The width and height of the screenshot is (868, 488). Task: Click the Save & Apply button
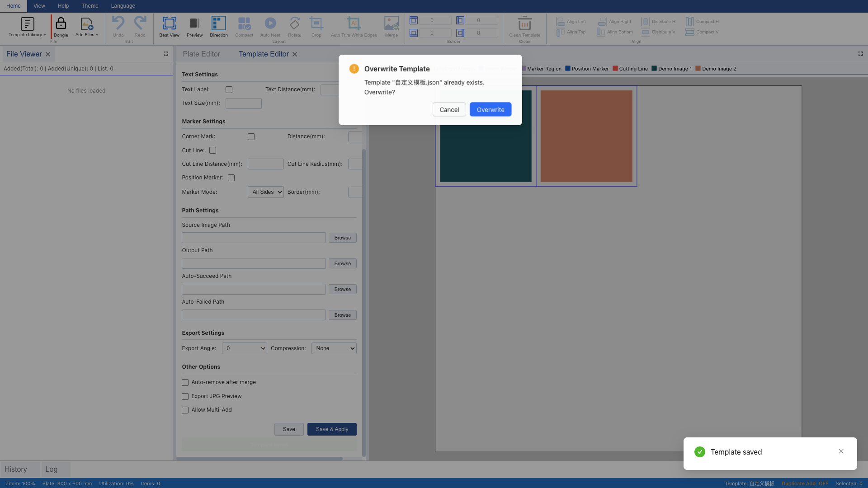tap(332, 429)
